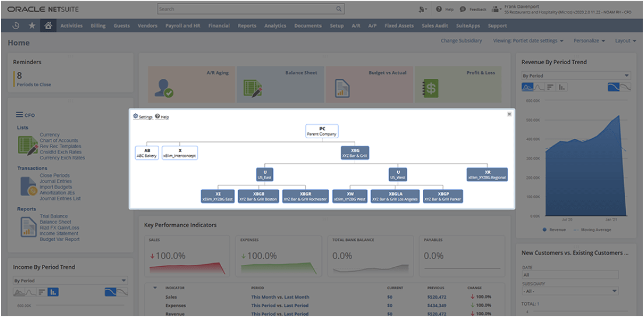Open the Activities menu
644x318 pixels.
[72, 26]
